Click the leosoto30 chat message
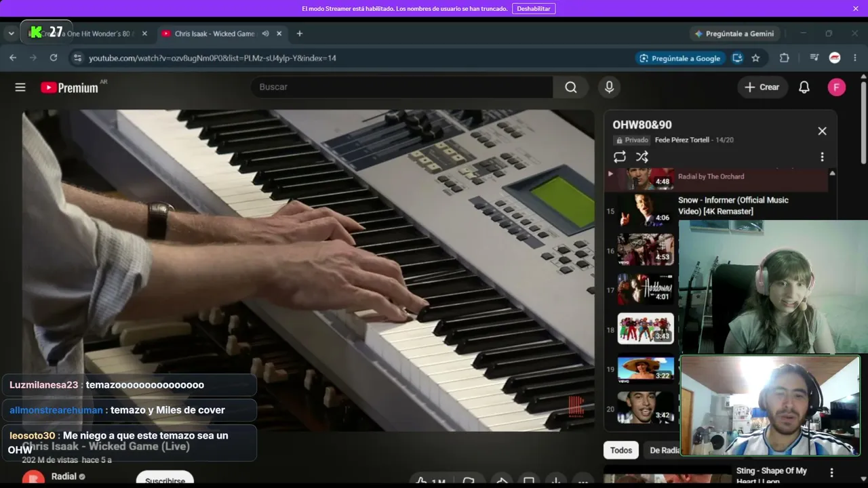Screen dimensions: 868x488 click(129, 443)
